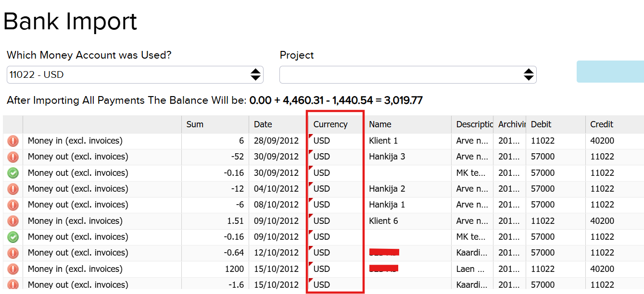Open transaction type cell in Klient 1 row
Viewport: 644px width, 294px height.
[102, 141]
